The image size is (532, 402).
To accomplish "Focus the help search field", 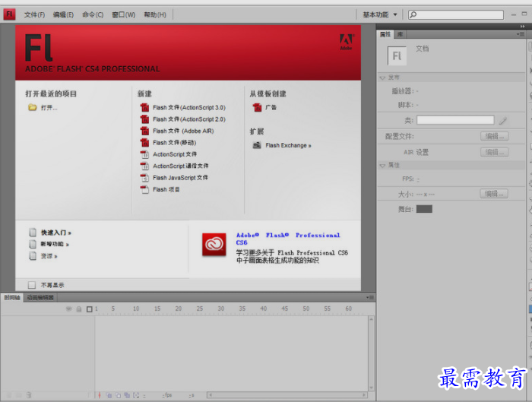I will click(456, 14).
